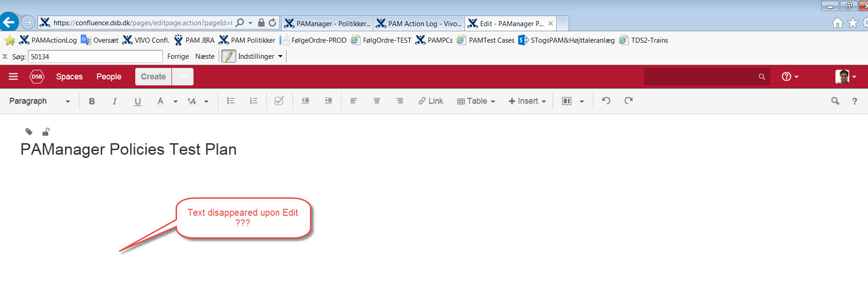Click the Create button
868x308 pixels.
pos(153,77)
